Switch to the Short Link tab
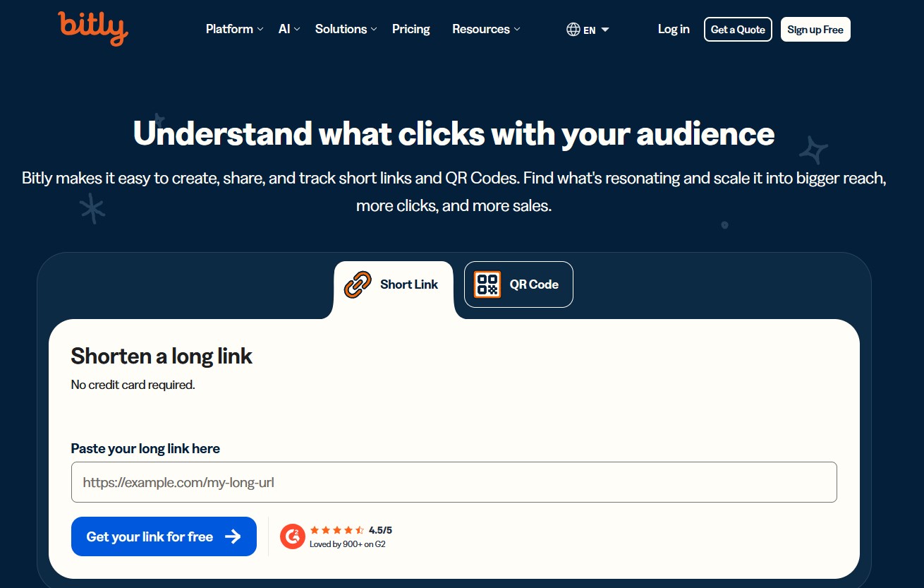This screenshot has height=588, width=924. click(394, 285)
